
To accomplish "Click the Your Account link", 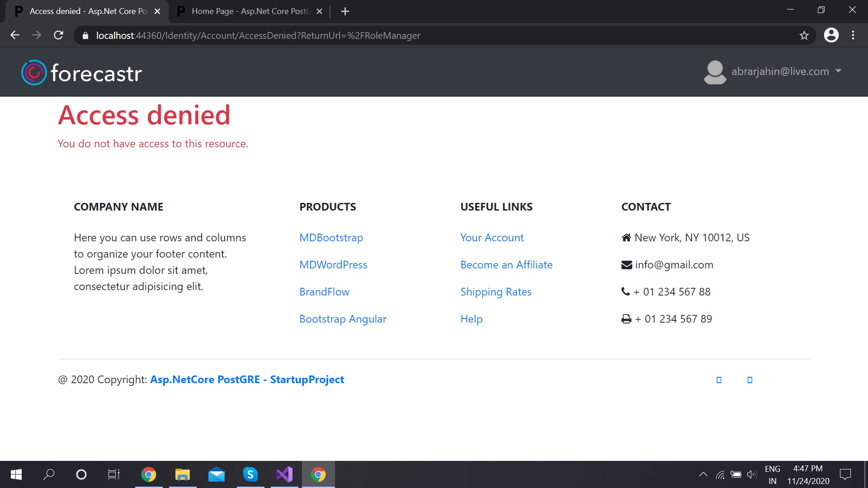I will (x=492, y=238).
